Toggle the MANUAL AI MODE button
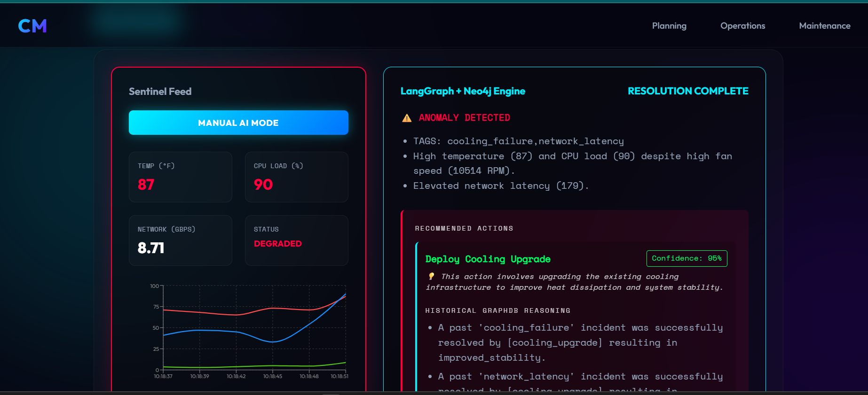This screenshot has width=868, height=395. tap(238, 123)
